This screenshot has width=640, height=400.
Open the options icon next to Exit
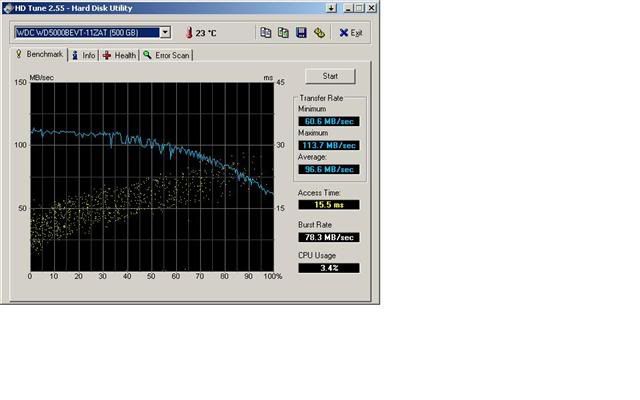pyautogui.click(x=320, y=32)
